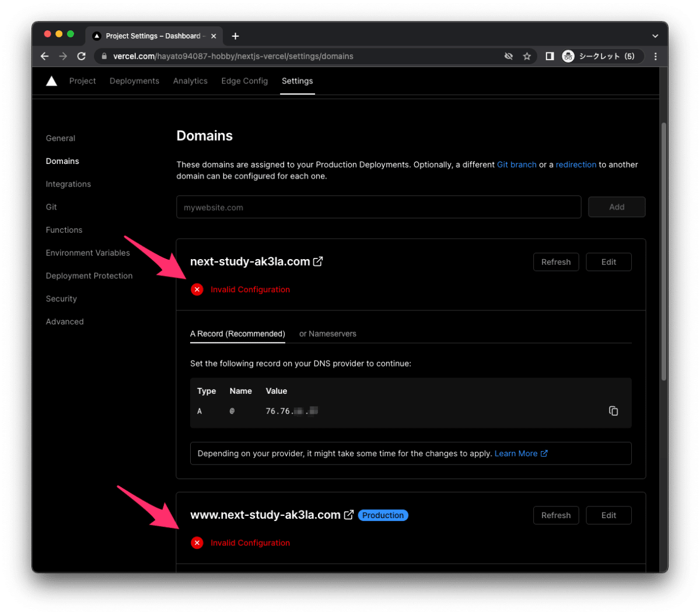Screen dimensions: 700x615
Task: Click the Add domain button
Action: 617,207
